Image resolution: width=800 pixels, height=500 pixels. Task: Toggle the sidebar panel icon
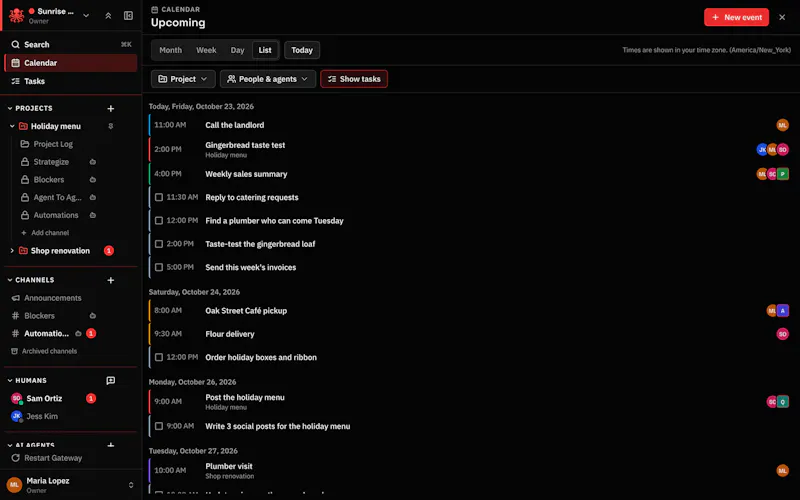coord(129,16)
